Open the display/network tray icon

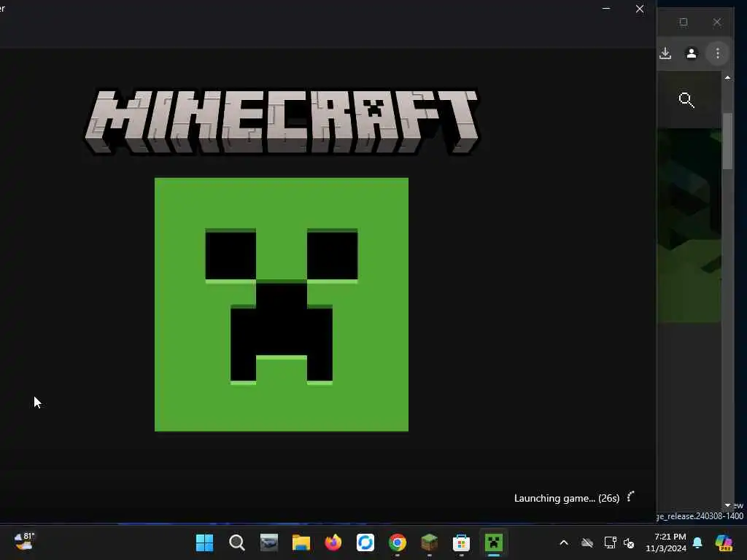611,542
